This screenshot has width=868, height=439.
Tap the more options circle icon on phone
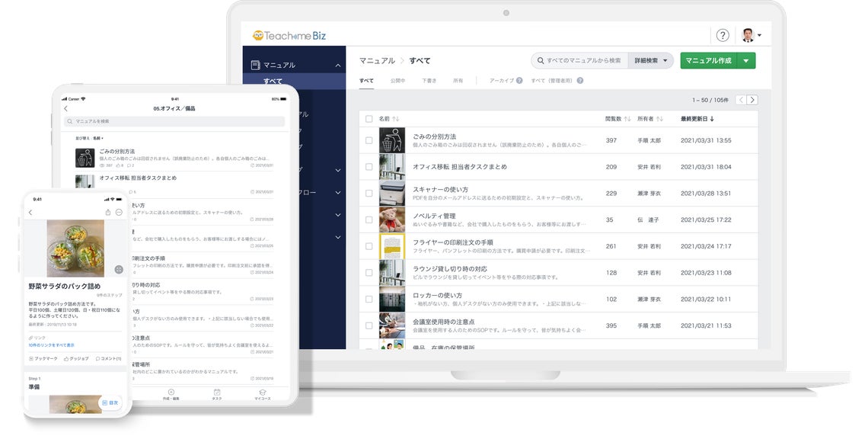click(119, 213)
